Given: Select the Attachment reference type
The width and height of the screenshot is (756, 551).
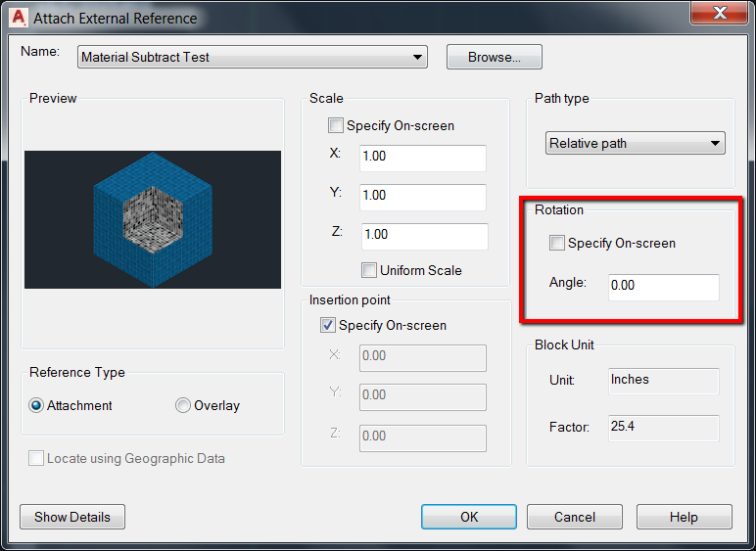Looking at the screenshot, I should click(x=37, y=405).
